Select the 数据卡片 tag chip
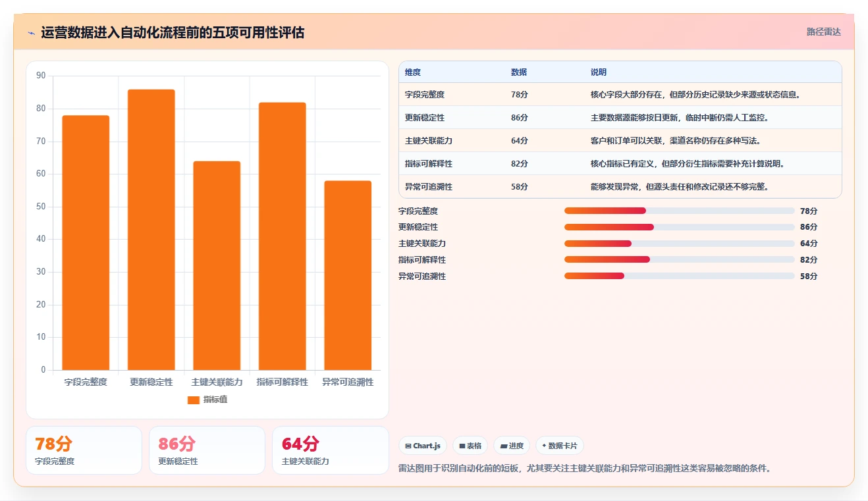The image size is (868, 501). (559, 446)
